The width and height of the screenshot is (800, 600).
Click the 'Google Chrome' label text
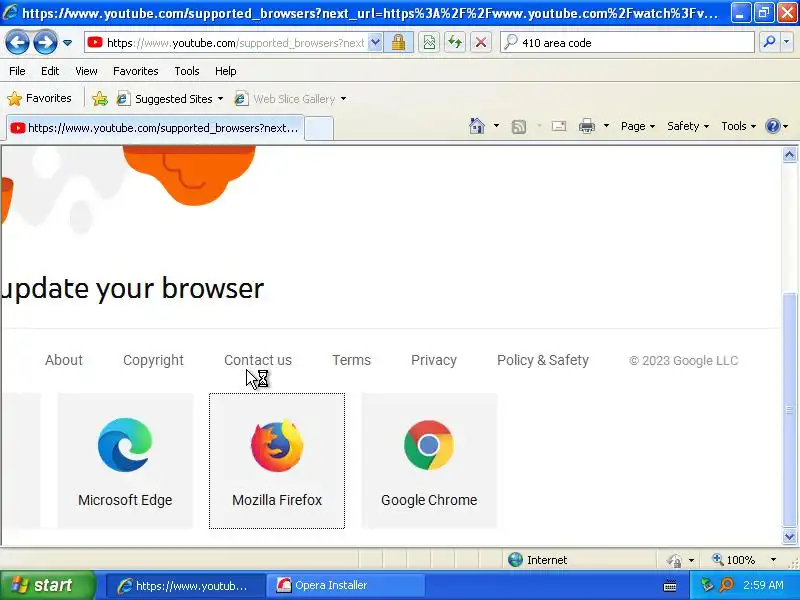(429, 500)
